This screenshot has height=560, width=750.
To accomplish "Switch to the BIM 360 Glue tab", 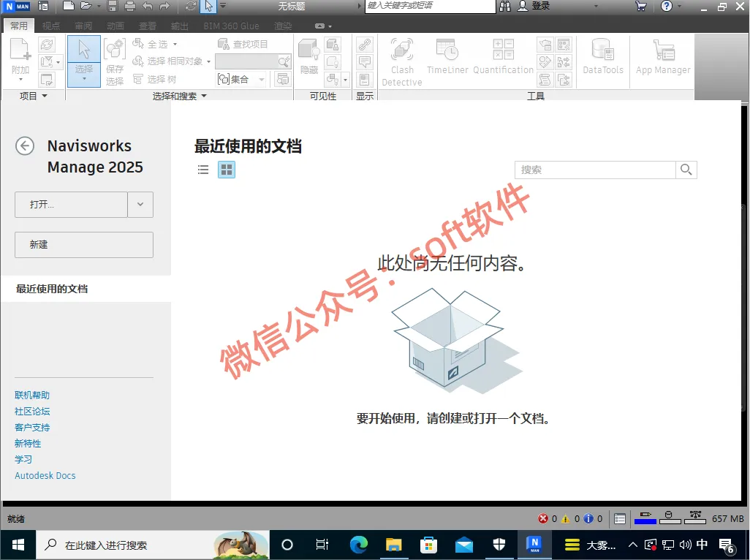I will (x=231, y=26).
